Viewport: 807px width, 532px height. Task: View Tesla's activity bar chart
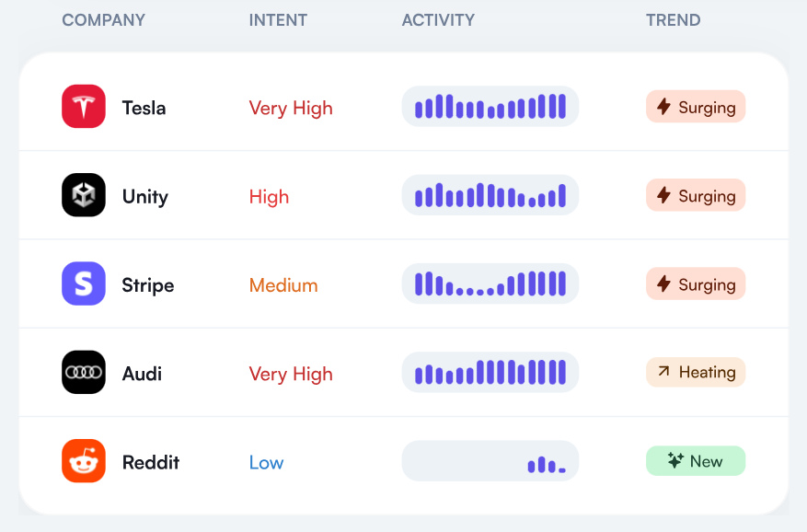490,106
